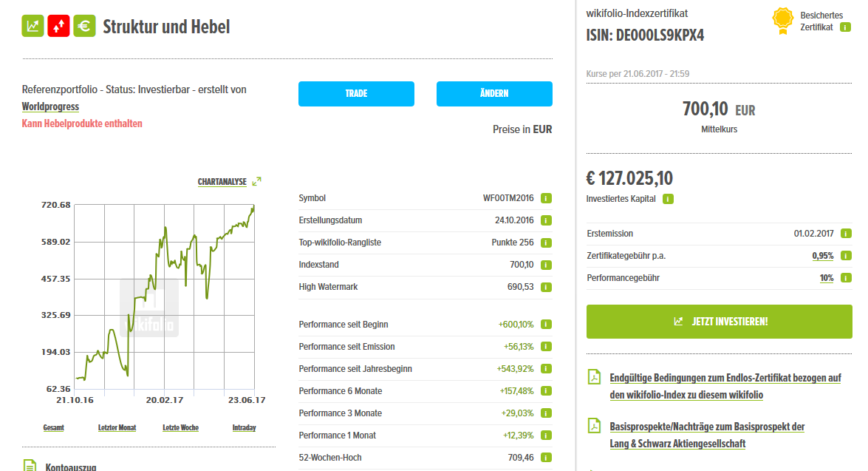Click info icon next to Symbol row

pos(547,198)
